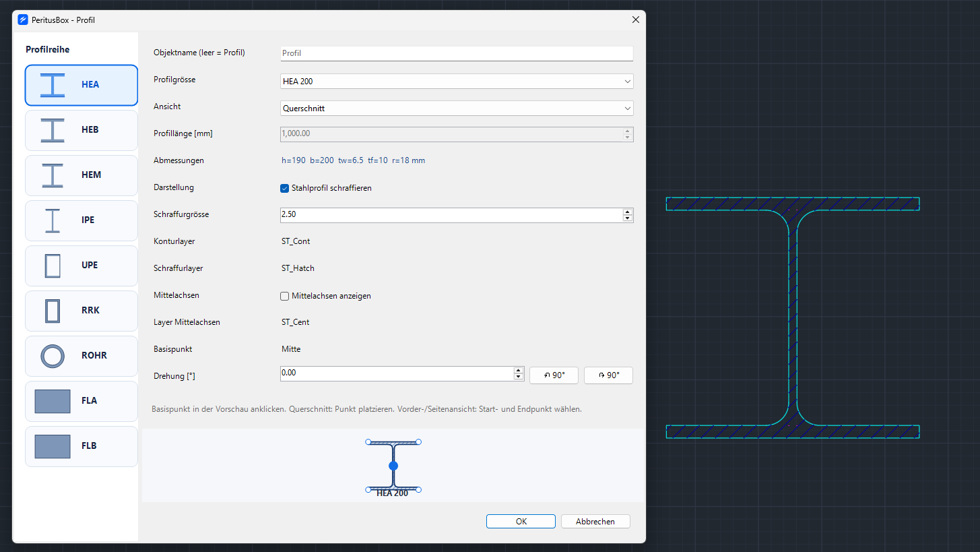Click the Profillänge value field
This screenshot has height=552, width=980.
tap(451, 134)
